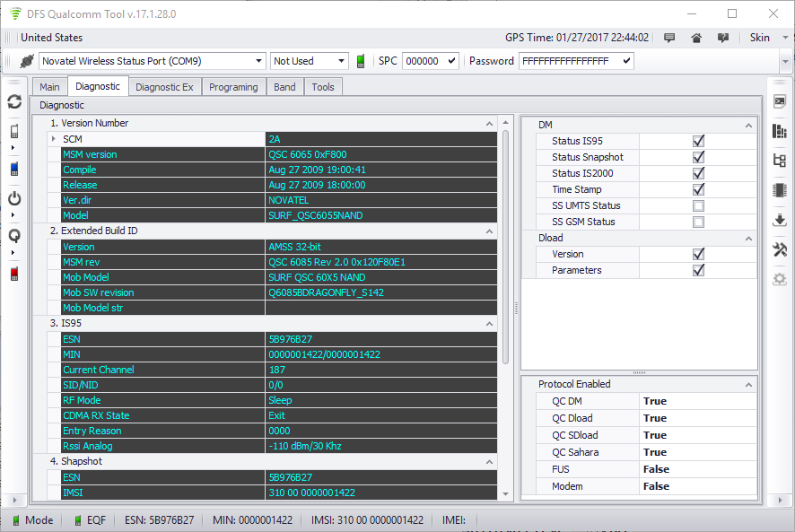This screenshot has height=532, width=795.
Task: Click the chat message icon in top bar
Action: [x=669, y=38]
